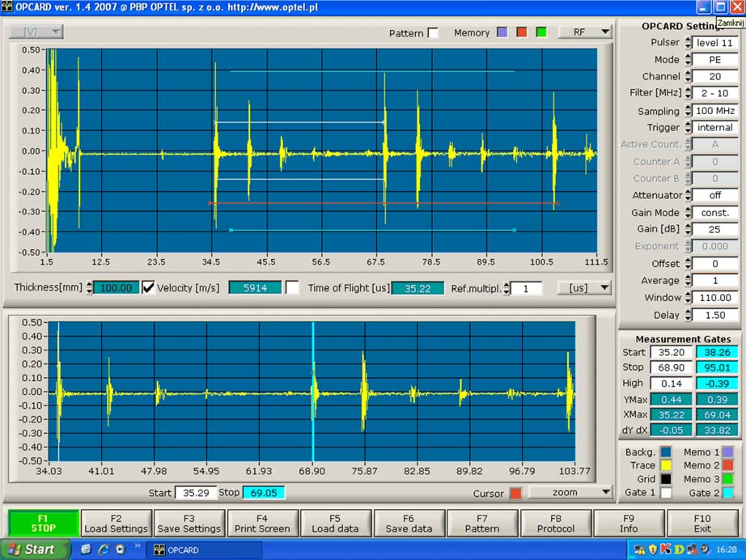Image resolution: width=746 pixels, height=560 pixels.
Task: Adjust the Trigger stepper arrows
Action: pyautogui.click(x=688, y=128)
